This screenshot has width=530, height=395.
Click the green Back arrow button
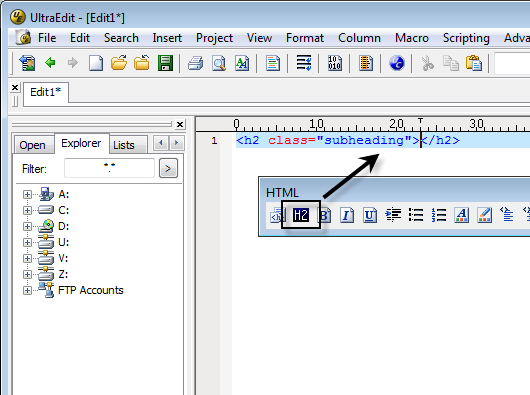[x=50, y=63]
